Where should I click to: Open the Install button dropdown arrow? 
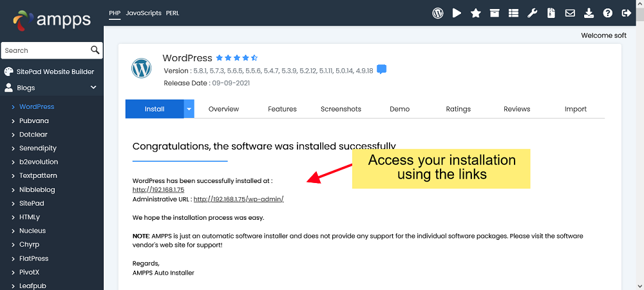189,109
